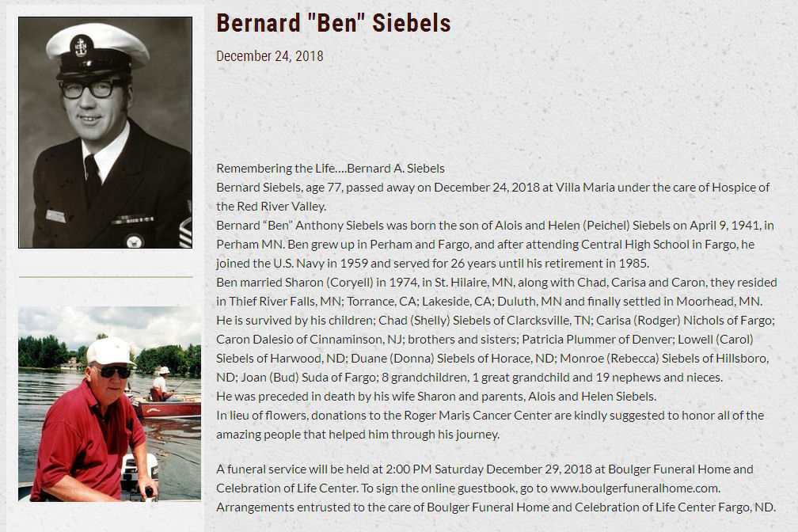Viewport: 798px width, 532px height.
Task: Click the "Remembering the Life....Bernard A. Siebels" line
Action: click(330, 169)
